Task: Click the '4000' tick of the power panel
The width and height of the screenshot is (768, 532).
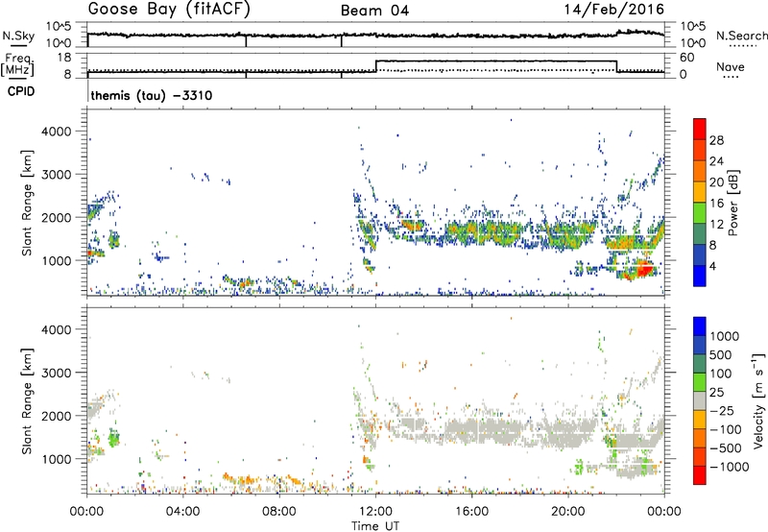Action: tap(57, 132)
